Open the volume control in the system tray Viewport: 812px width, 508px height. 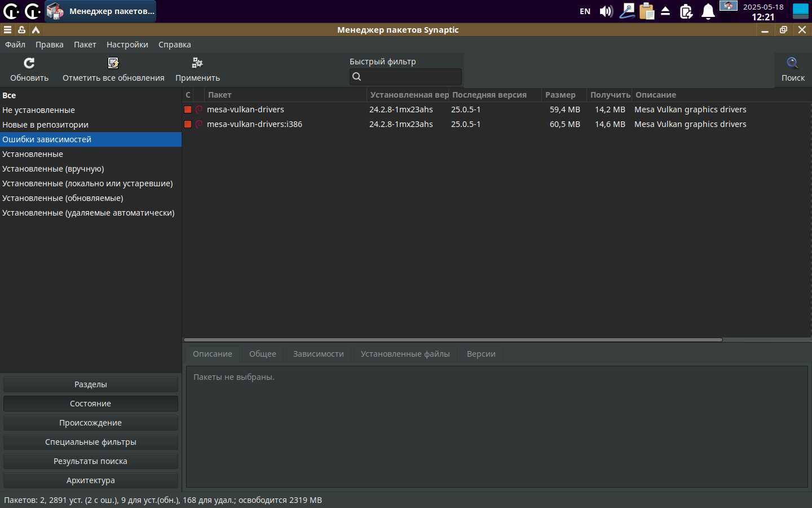tap(606, 11)
